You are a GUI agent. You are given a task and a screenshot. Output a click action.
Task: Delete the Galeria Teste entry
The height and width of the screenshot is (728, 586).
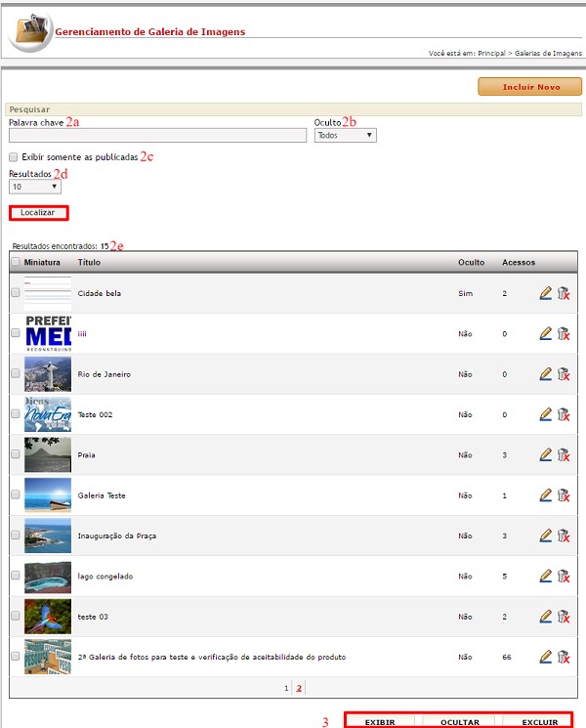564,495
